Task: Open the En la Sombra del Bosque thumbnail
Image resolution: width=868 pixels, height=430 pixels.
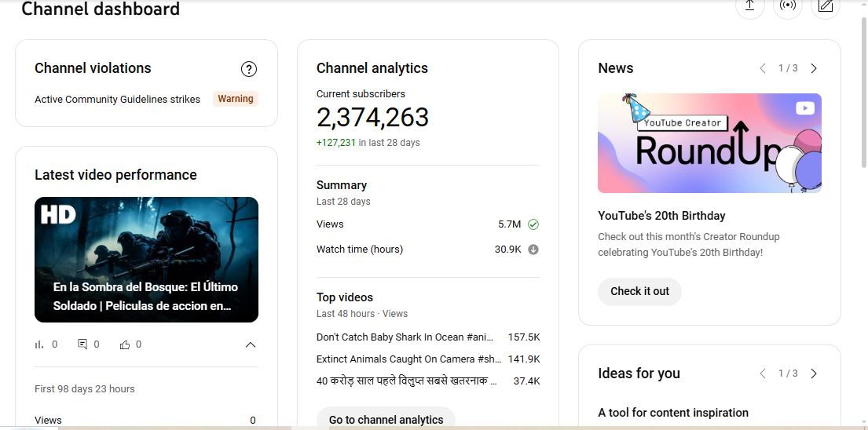Action: tap(146, 260)
